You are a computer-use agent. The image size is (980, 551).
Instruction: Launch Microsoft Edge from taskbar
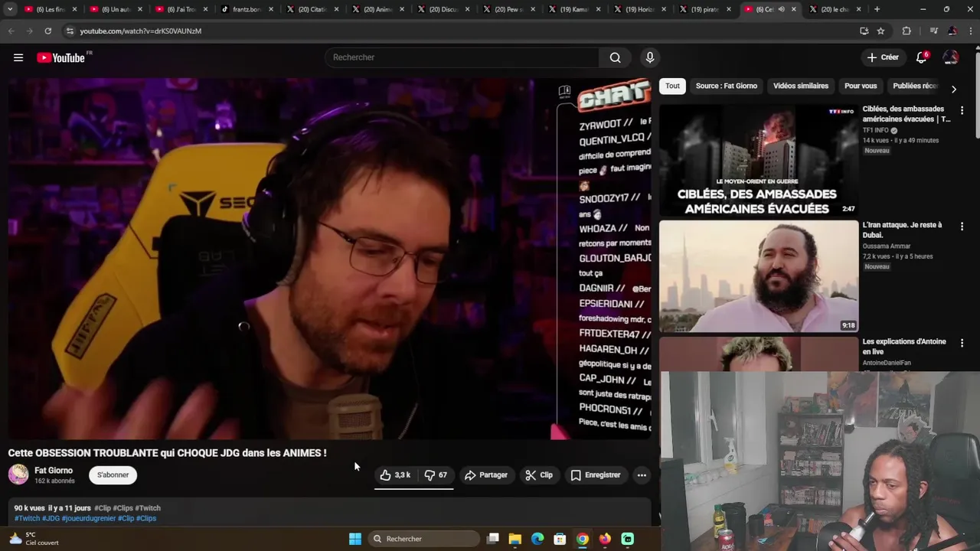coord(537,539)
